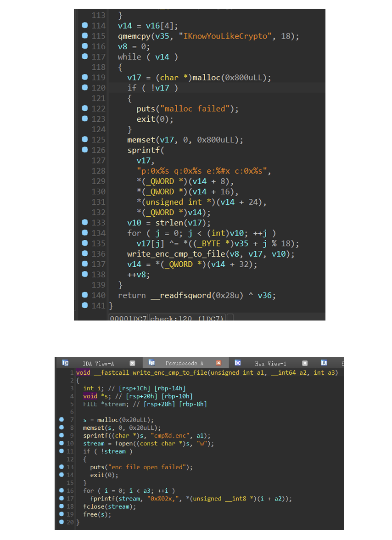The width and height of the screenshot is (392, 540).
Task: Click the blue dot beside line 123
Action: pos(84,118)
